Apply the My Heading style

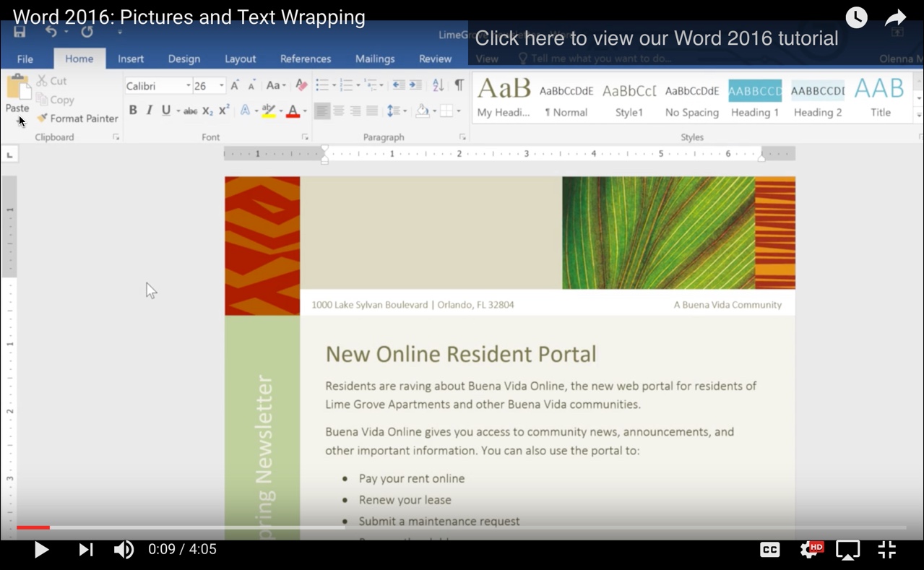click(504, 97)
